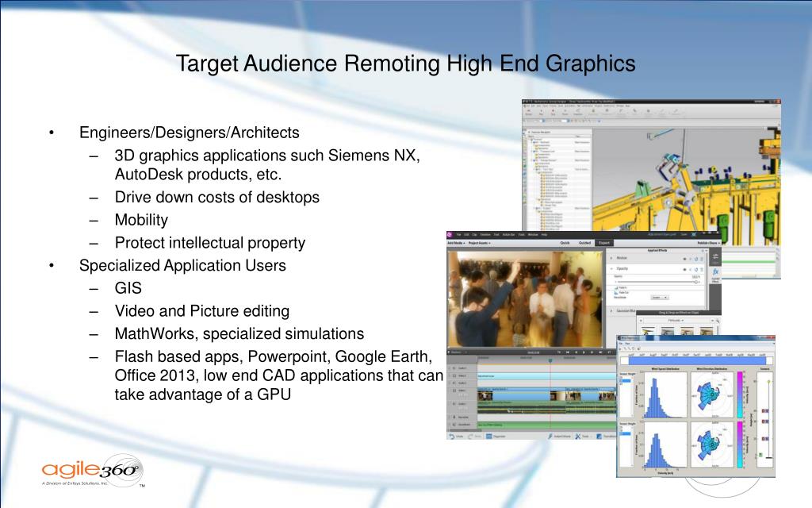Click the agile360 logo
Image resolution: width=812 pixels, height=508 pixels.
coord(92,471)
